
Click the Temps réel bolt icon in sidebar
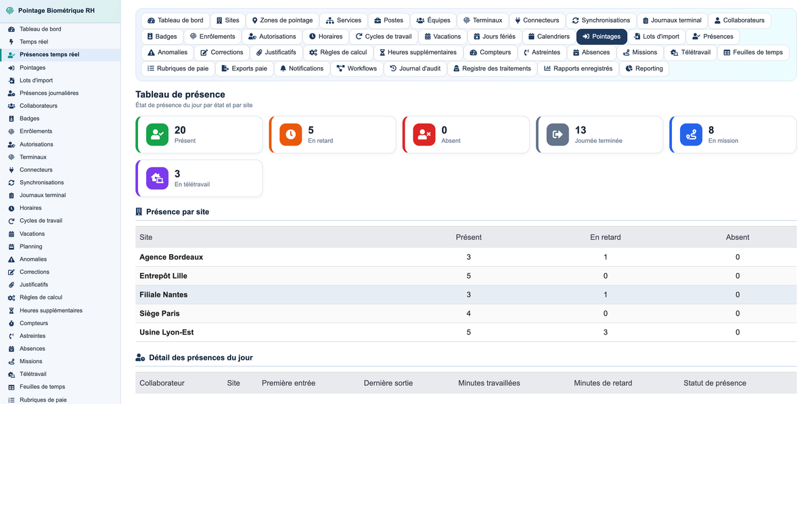[11, 42]
